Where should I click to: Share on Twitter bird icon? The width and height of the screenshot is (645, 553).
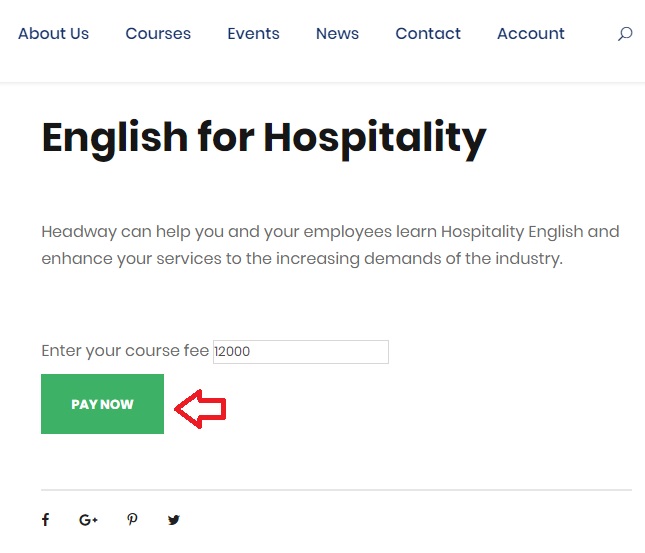tap(174, 520)
